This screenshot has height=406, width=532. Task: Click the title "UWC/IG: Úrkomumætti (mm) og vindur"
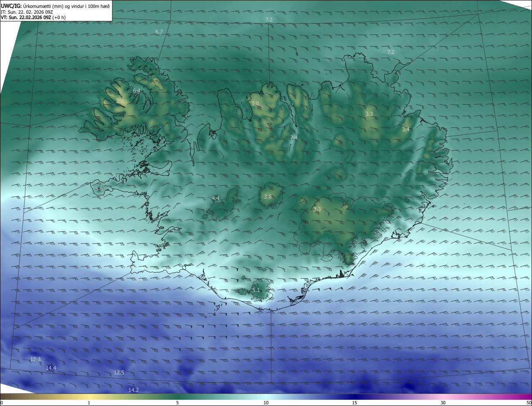[55, 6]
